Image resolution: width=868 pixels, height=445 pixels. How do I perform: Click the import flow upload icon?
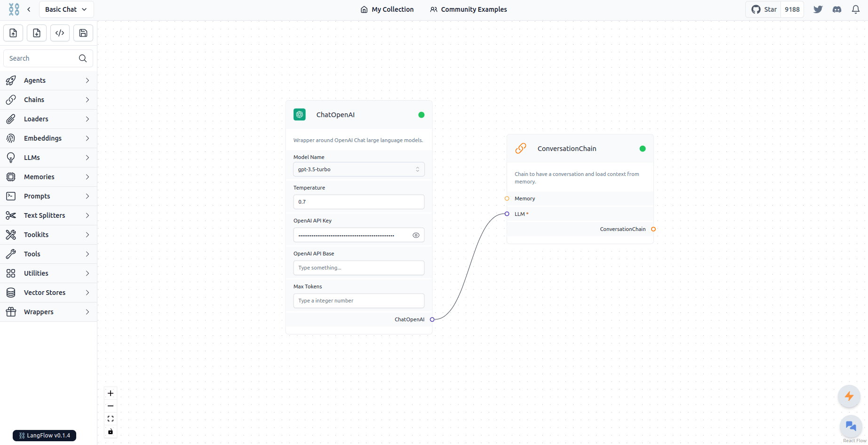coord(13,33)
